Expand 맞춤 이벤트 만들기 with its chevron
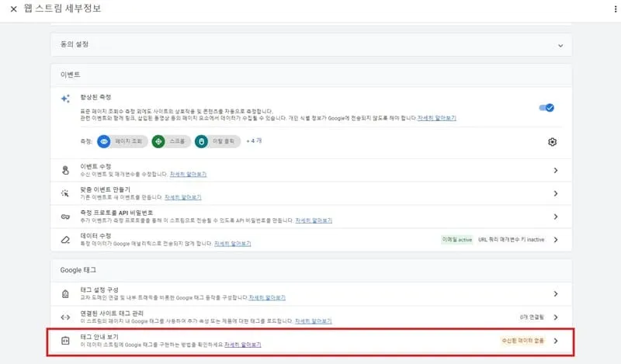Image resolution: width=621 pixels, height=364 pixels. (x=556, y=193)
